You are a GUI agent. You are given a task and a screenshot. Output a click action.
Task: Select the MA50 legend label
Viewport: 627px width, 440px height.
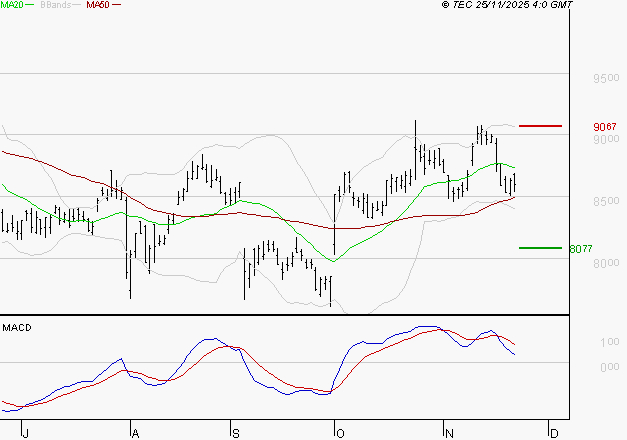click(98, 5)
